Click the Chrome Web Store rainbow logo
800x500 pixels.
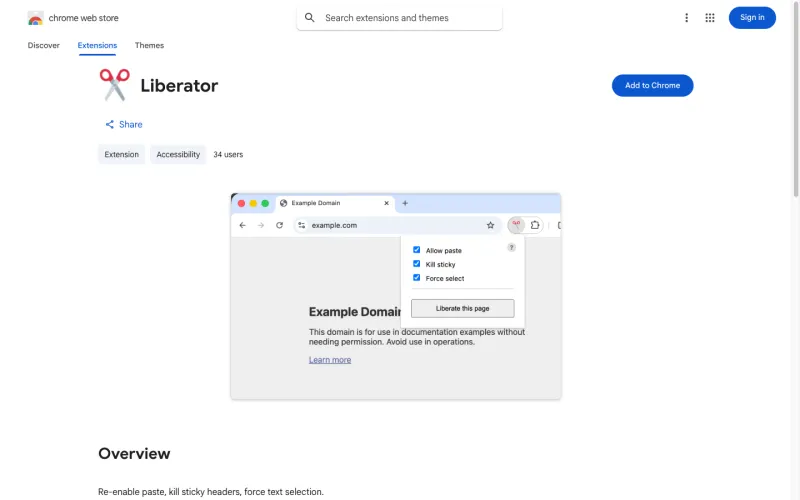pos(35,18)
